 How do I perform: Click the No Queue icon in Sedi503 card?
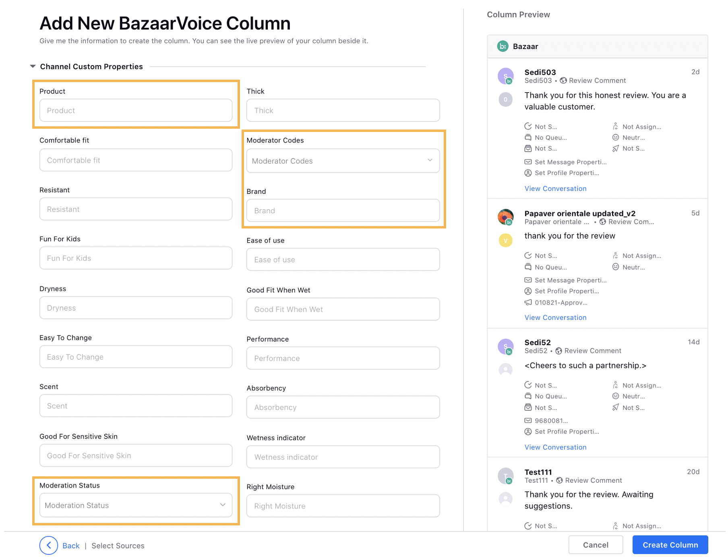point(528,138)
